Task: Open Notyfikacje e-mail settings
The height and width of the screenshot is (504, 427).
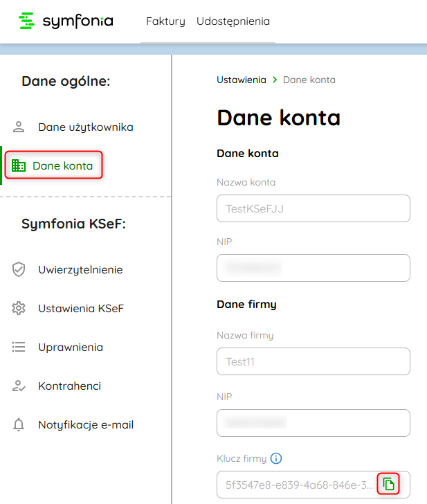Action: pos(86,425)
